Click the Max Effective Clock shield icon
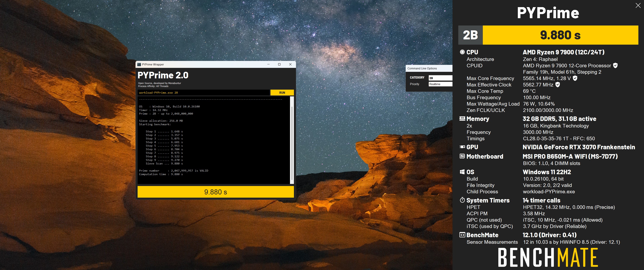Image resolution: width=644 pixels, height=270 pixels. [558, 85]
